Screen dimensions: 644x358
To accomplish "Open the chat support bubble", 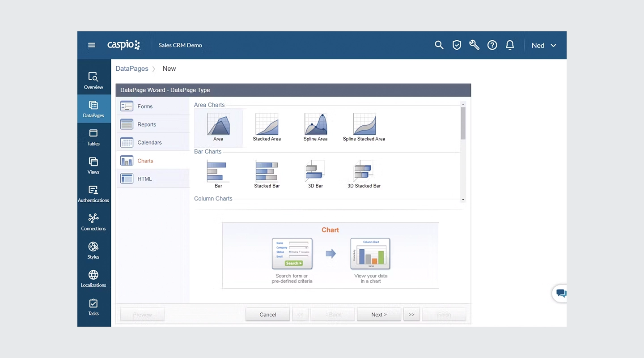I will click(x=560, y=294).
